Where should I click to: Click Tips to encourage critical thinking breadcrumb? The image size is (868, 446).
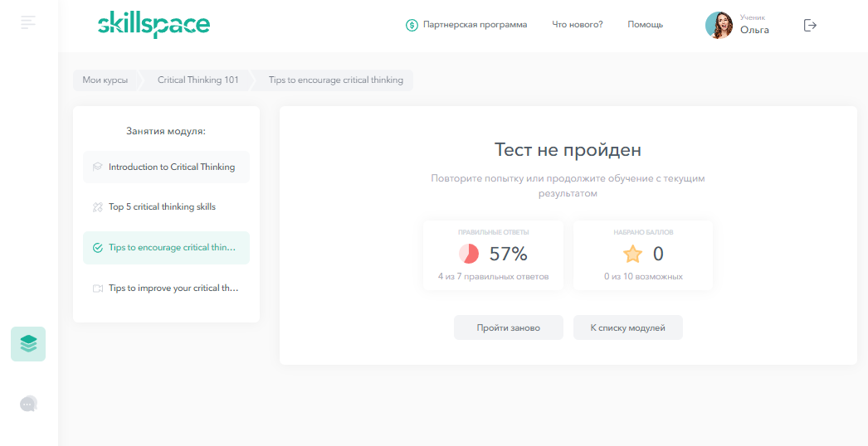pos(336,80)
